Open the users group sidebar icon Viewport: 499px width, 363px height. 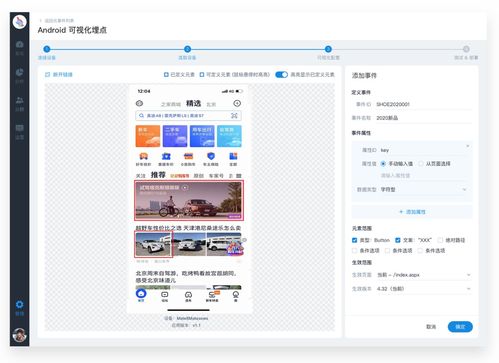click(x=19, y=100)
